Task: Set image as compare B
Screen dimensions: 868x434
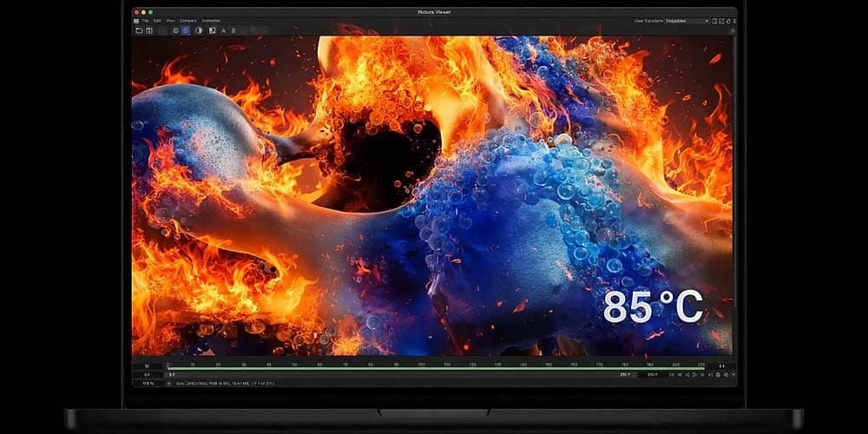Action: click(234, 30)
